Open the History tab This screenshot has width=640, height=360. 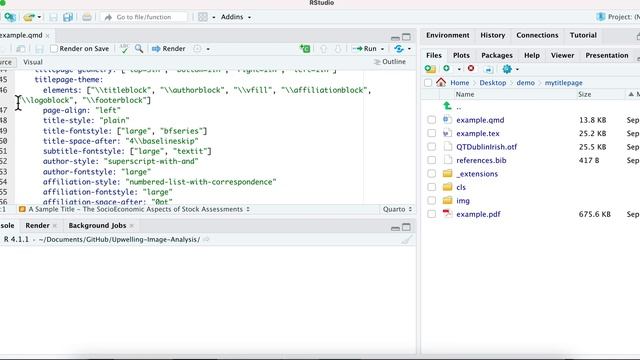pos(492,35)
